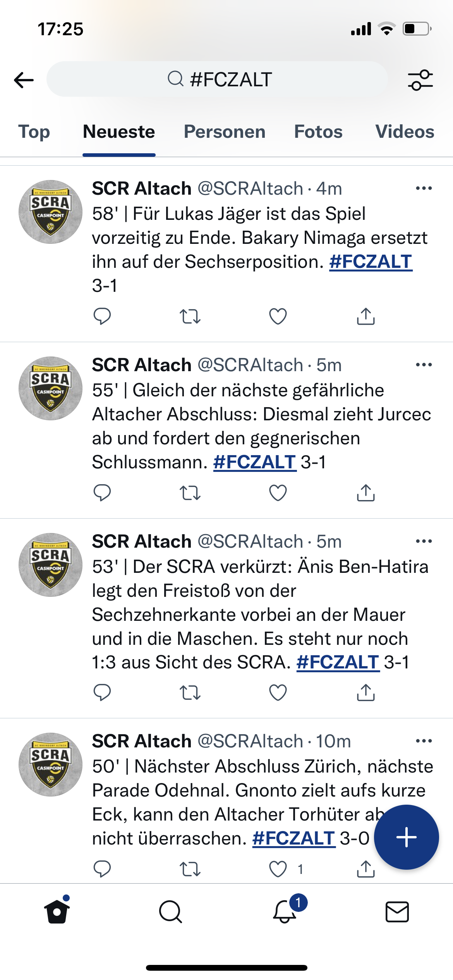Open options menu for the 10m tweet
453x980 pixels.
424,741
